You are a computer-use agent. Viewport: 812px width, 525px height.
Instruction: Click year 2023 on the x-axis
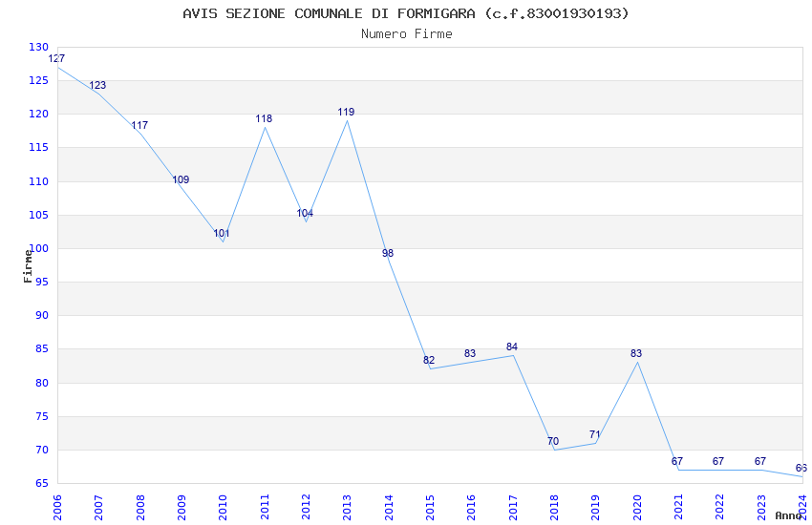[x=761, y=508]
